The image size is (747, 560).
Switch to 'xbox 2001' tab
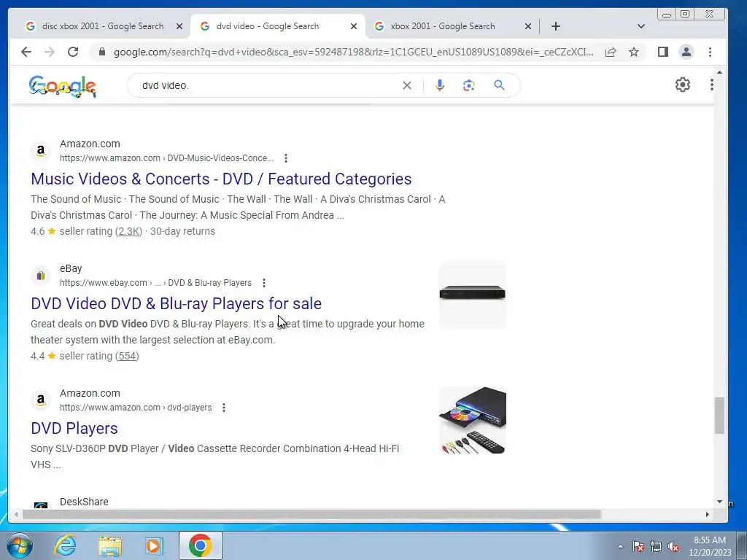451,26
